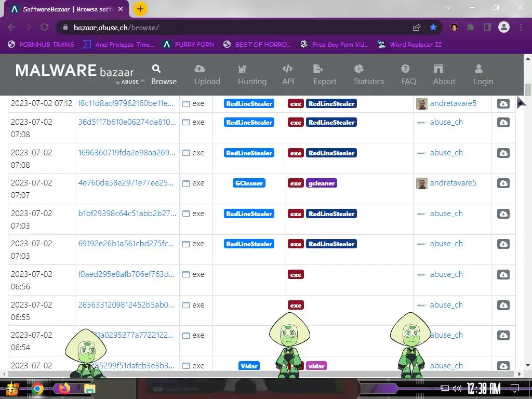Click the vertical page scrollbar thumb
Viewport: 532px width, 399px height.
coord(527,90)
